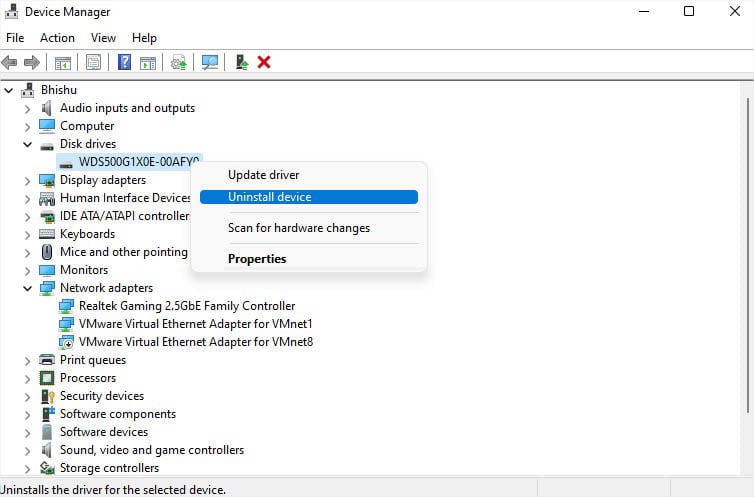Select VMware Virtual Ethernet Adapter for VMnet8
The image size is (754, 497).
coord(196,342)
